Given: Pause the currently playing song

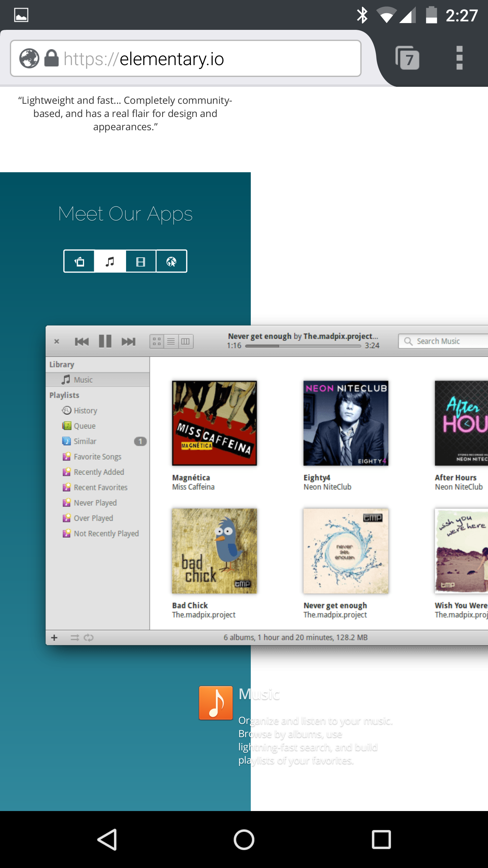Looking at the screenshot, I should (x=105, y=341).
